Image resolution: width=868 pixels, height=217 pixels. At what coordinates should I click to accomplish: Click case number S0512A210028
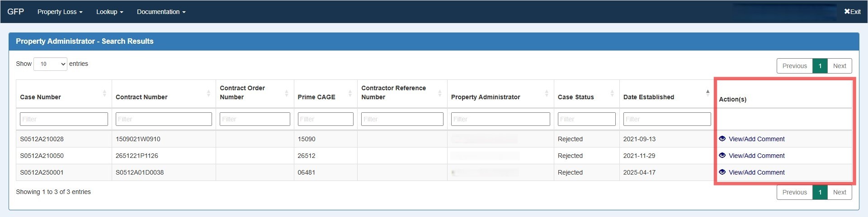pyautogui.click(x=42, y=139)
